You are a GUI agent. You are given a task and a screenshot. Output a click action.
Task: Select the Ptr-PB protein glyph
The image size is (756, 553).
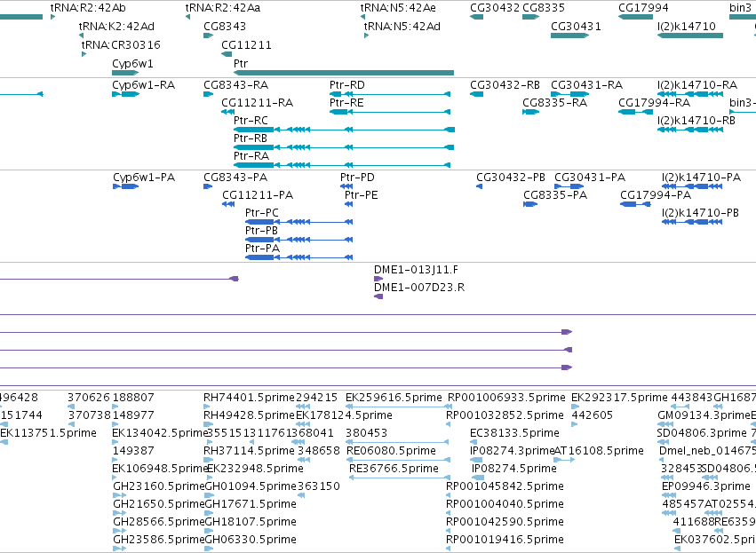(298, 240)
